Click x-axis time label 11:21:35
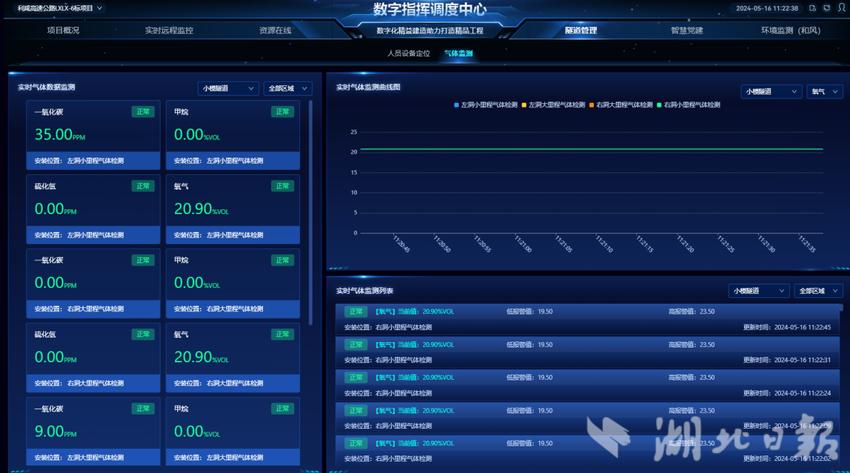 tap(807, 244)
